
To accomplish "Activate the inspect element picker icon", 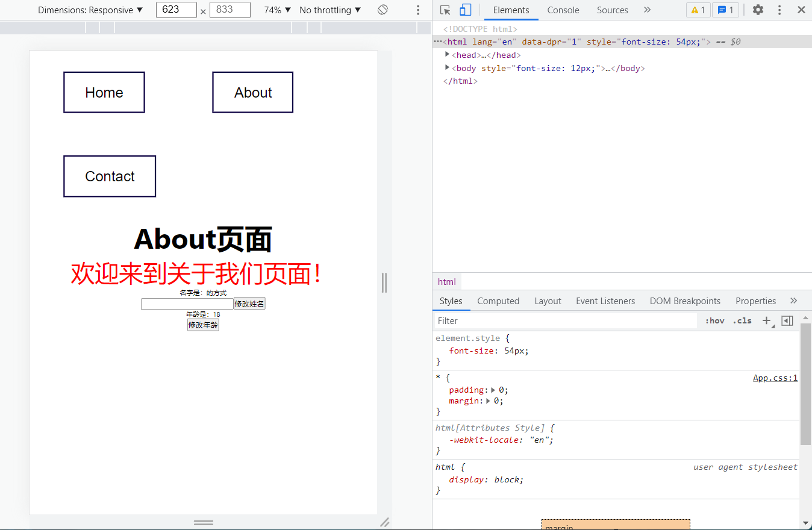I will pyautogui.click(x=445, y=10).
